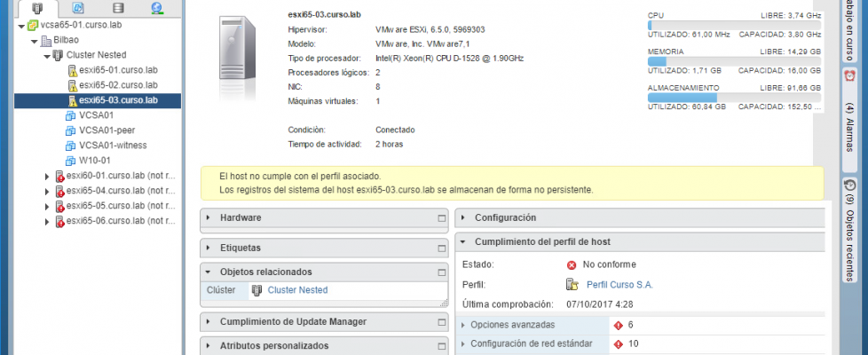Open the Perfil Curso S.A. link

(620, 285)
